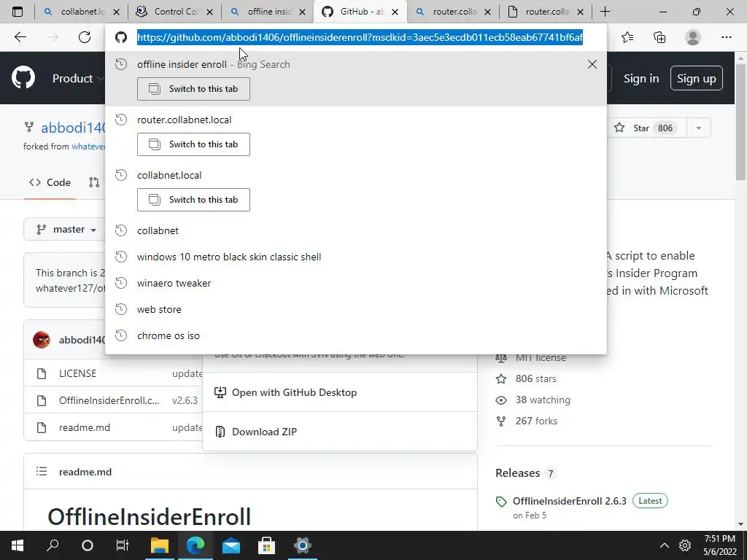The height and width of the screenshot is (560, 747).
Task: Select the chrome os iso suggestion
Action: (x=356, y=335)
